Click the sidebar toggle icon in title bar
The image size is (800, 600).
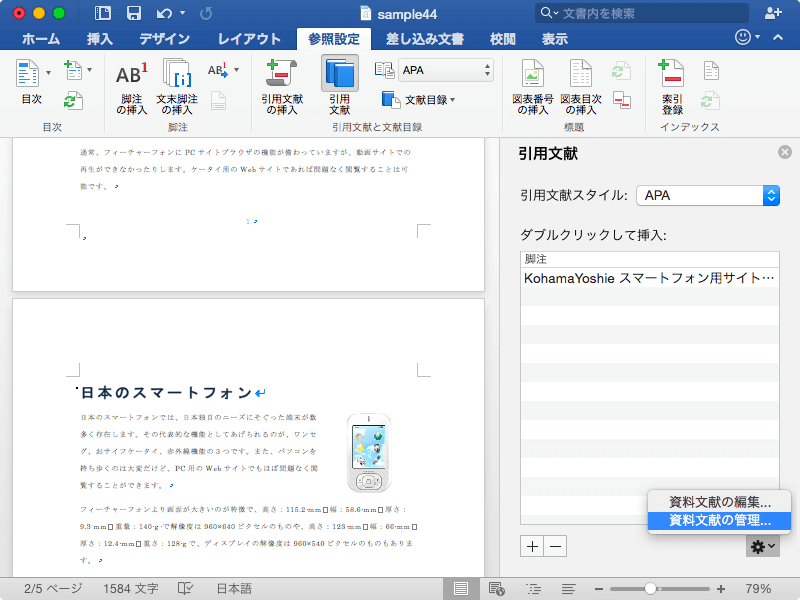(x=103, y=13)
